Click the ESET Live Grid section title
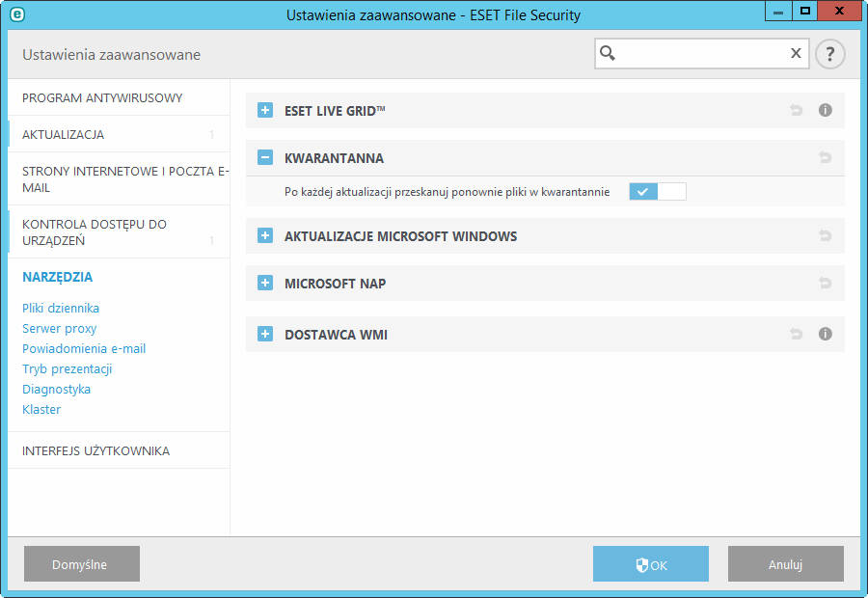Screen dimensions: 868x598 pos(335,111)
